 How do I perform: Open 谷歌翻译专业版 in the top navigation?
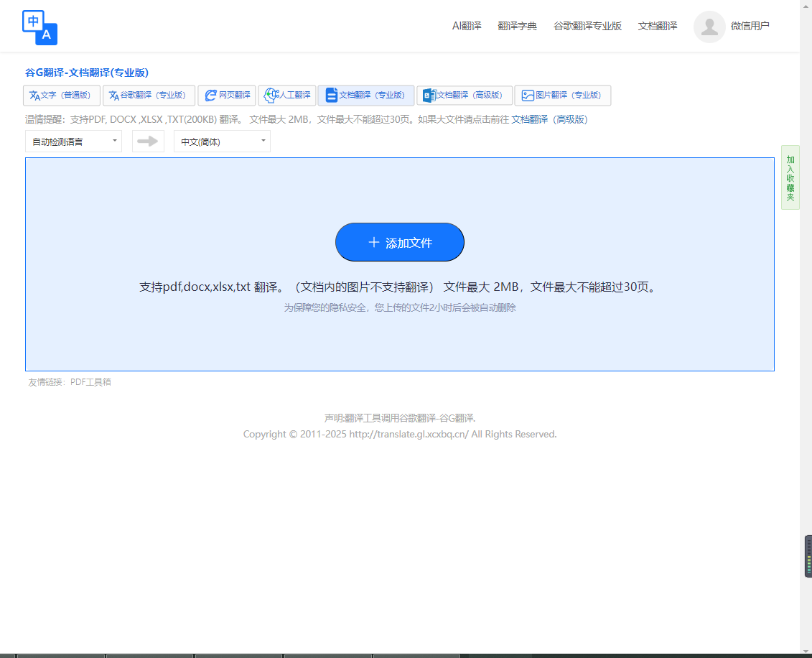pyautogui.click(x=587, y=27)
